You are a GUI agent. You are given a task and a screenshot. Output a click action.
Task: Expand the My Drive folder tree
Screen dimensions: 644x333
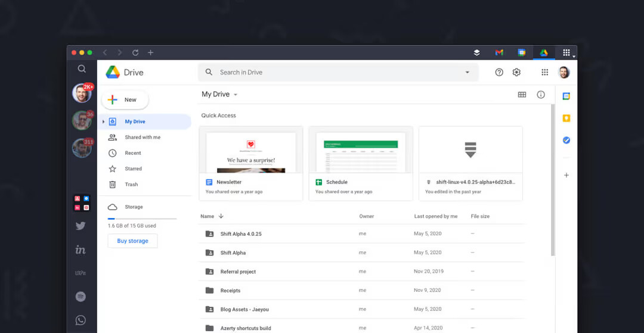[103, 122]
